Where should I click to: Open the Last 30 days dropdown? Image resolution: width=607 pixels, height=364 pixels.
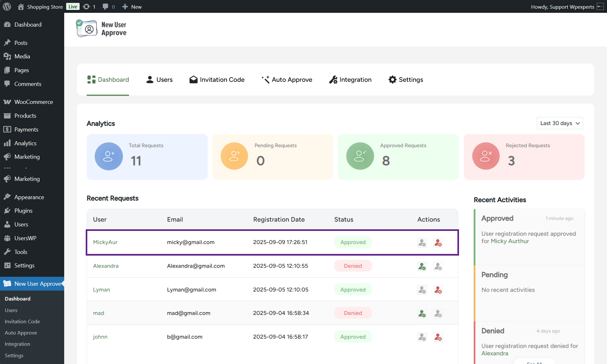[559, 123]
